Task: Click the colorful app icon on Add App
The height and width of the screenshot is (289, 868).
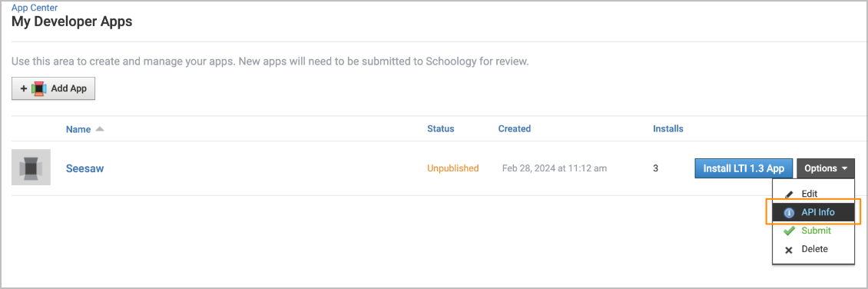Action: (38, 88)
